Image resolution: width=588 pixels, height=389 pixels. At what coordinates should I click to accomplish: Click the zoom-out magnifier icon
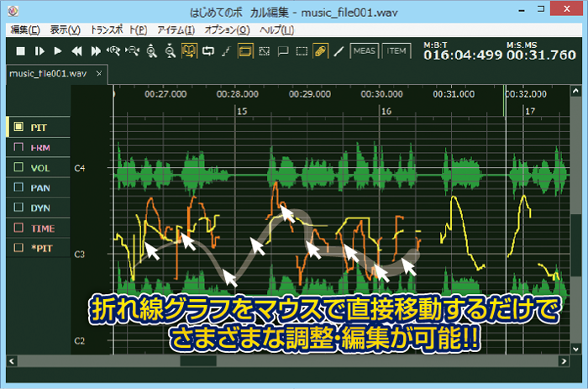tap(170, 51)
